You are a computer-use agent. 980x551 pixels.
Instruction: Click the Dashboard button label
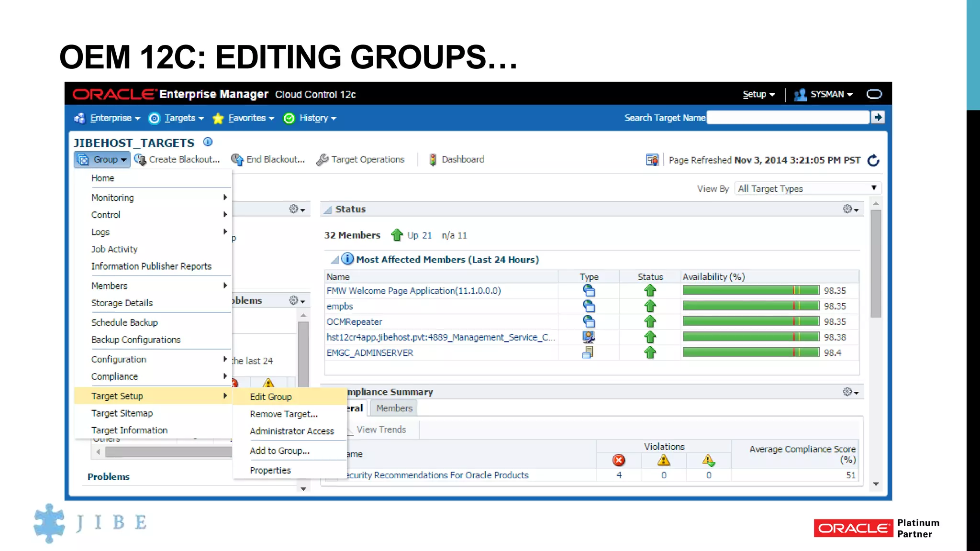pos(463,159)
